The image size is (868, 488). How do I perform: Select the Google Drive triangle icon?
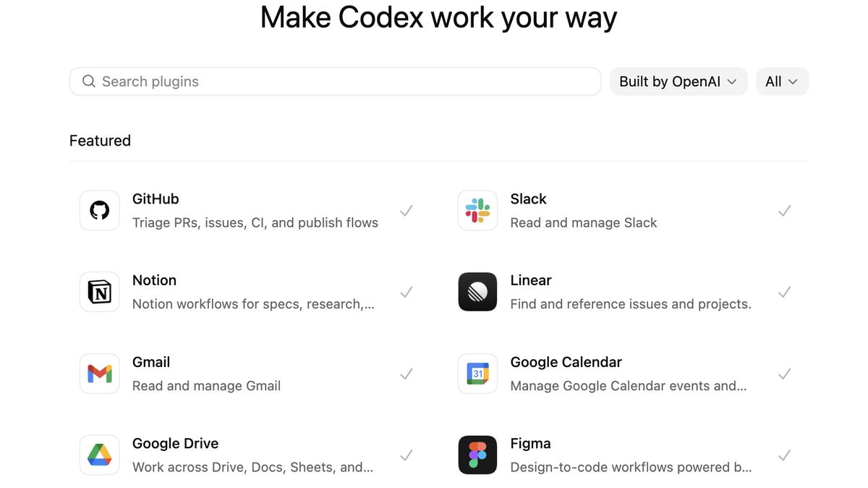[x=100, y=455]
